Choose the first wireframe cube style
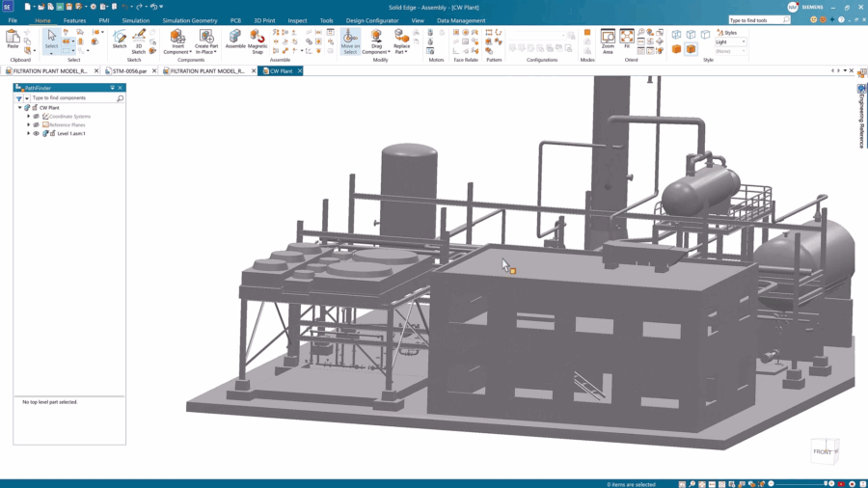Screen dimensions: 868x488 [676, 35]
